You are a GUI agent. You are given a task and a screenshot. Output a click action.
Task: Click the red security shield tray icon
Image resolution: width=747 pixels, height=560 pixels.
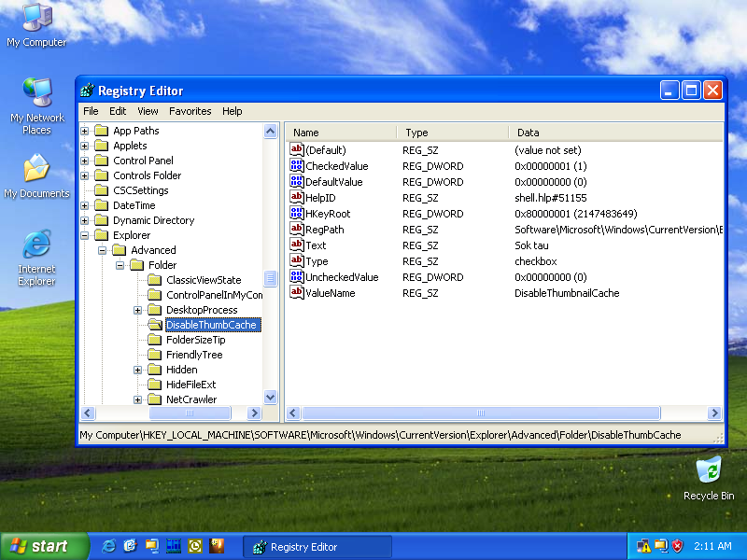(x=678, y=546)
